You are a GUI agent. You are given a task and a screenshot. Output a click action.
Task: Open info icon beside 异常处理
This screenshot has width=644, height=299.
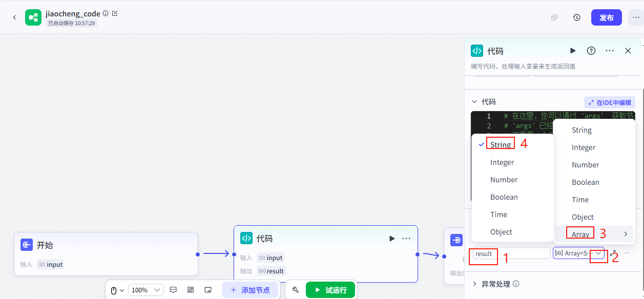pyautogui.click(x=516, y=284)
